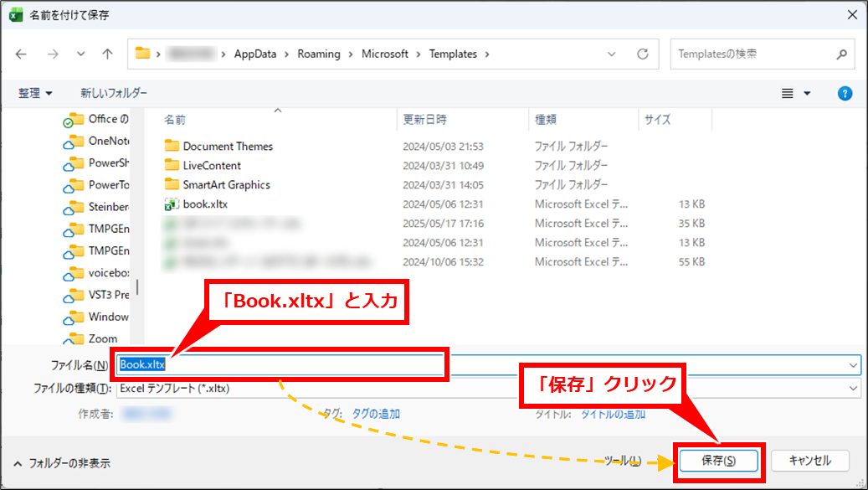This screenshot has width=868, height=490.
Task: Open recent locations dropdown arrow
Action: point(80,54)
